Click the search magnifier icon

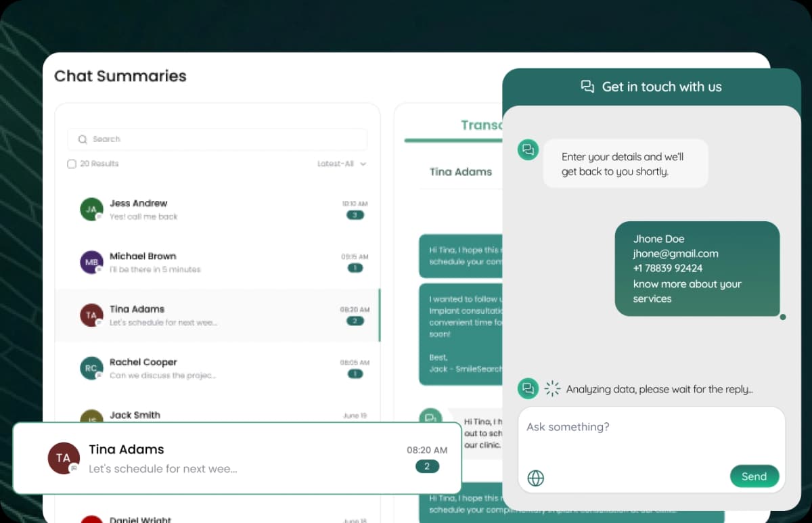pyautogui.click(x=82, y=139)
